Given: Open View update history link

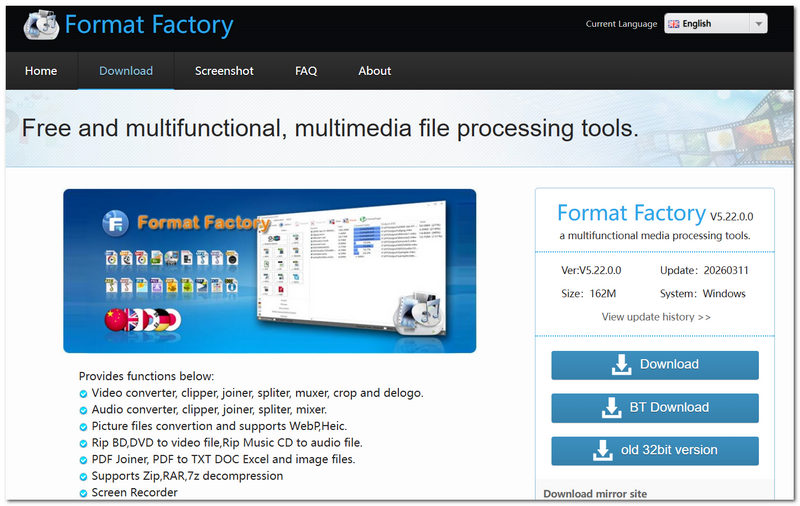Looking at the screenshot, I should pos(656,317).
